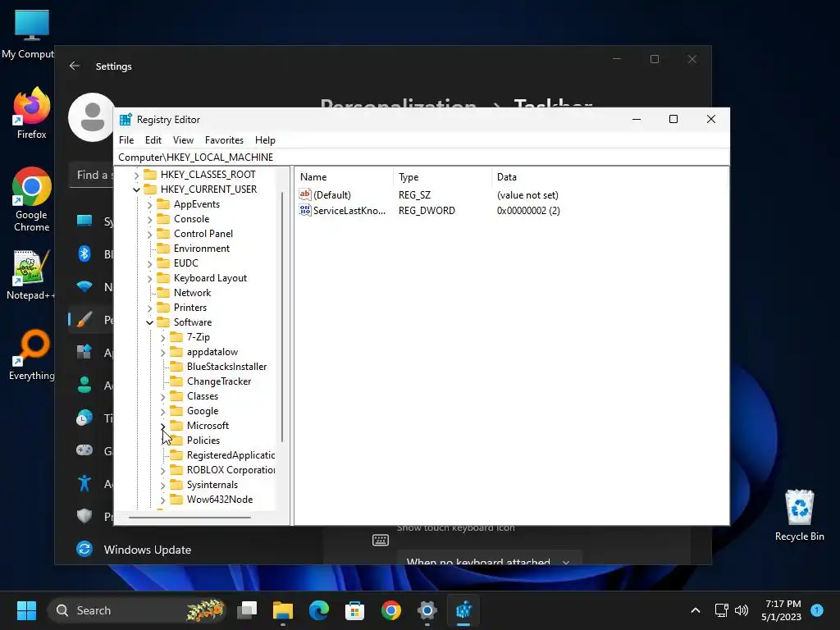Click the ServiceLastKnown DWORD value icon
The image size is (840, 630).
[305, 210]
